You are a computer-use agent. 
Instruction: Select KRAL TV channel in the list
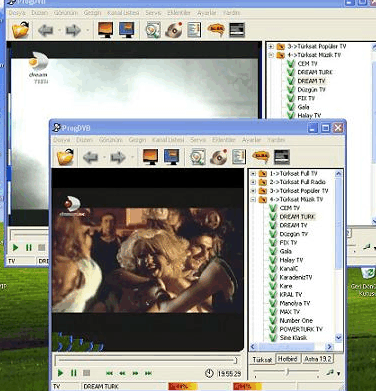(x=291, y=295)
